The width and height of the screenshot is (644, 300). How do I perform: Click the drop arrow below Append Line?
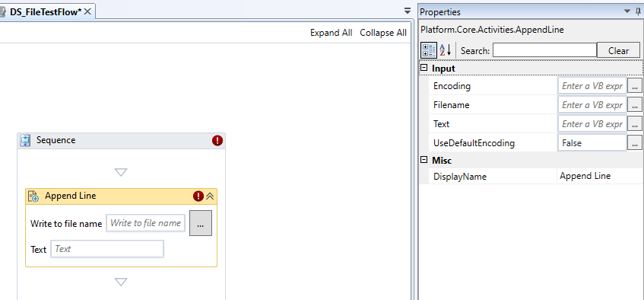(x=121, y=282)
